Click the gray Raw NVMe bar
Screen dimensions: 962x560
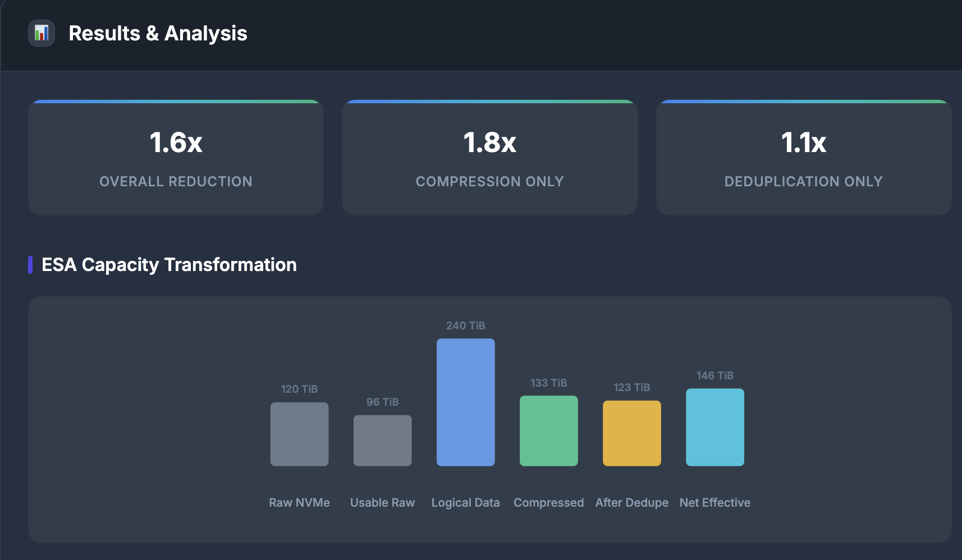(x=299, y=434)
